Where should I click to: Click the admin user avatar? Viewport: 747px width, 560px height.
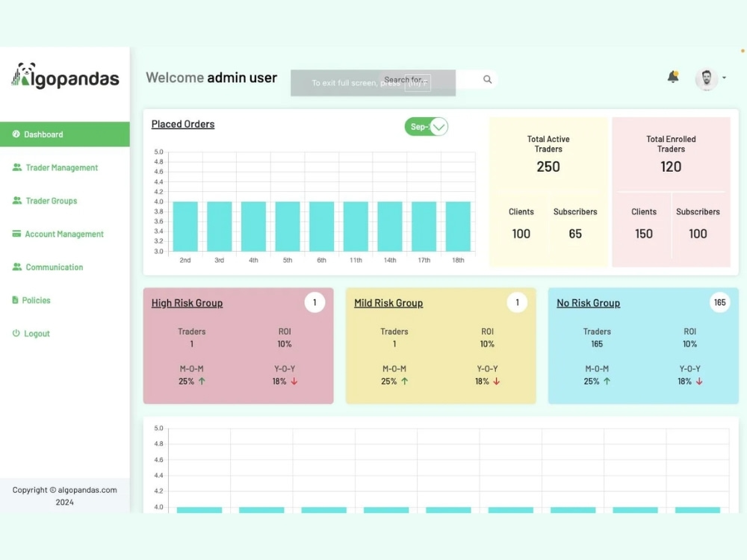[x=707, y=78]
